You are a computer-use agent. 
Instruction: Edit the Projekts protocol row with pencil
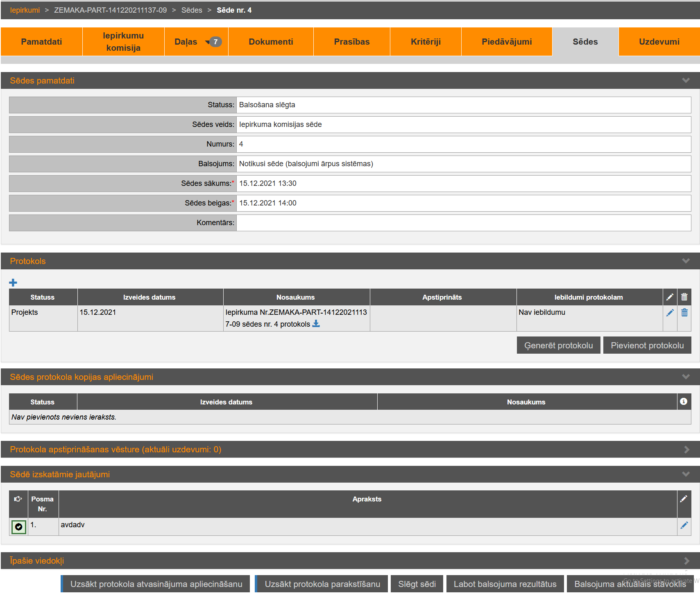click(670, 313)
